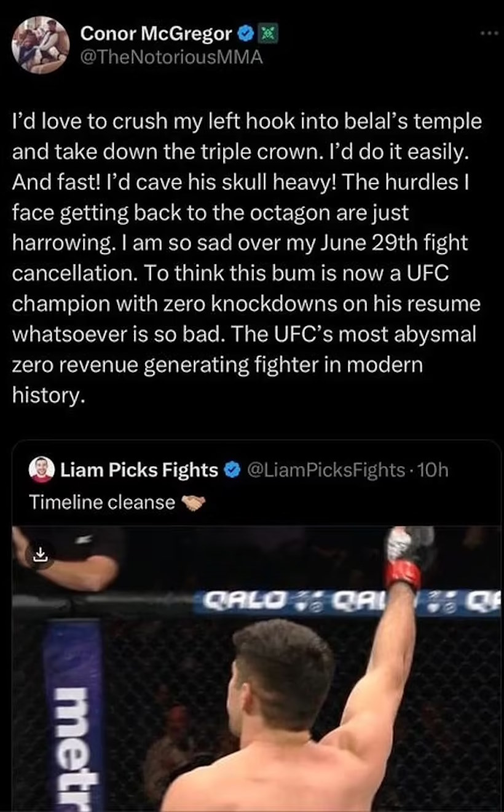Screen dimensions: 504x812
Task: Select the "Timeline cleanse" quoted tweet text
Action: click(102, 503)
